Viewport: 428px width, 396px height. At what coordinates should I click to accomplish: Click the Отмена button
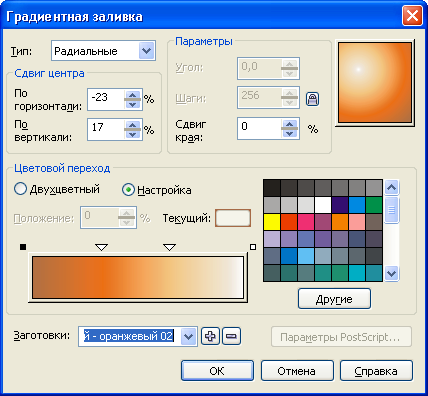[x=297, y=371]
